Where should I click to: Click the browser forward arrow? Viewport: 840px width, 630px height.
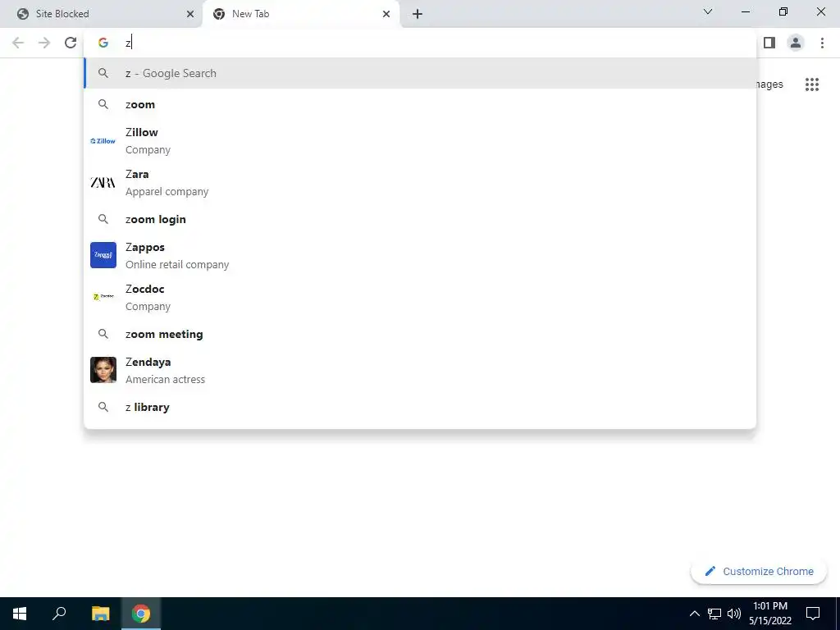pos(44,43)
